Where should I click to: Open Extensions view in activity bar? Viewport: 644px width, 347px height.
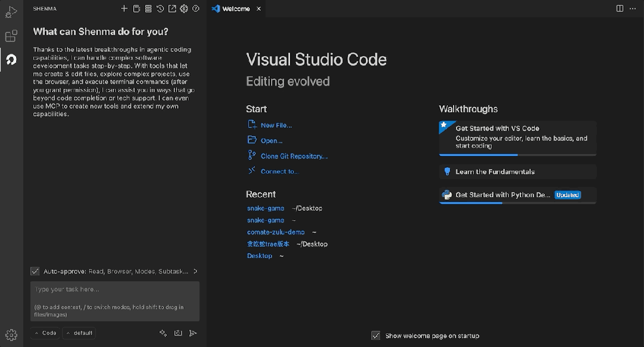tap(11, 36)
